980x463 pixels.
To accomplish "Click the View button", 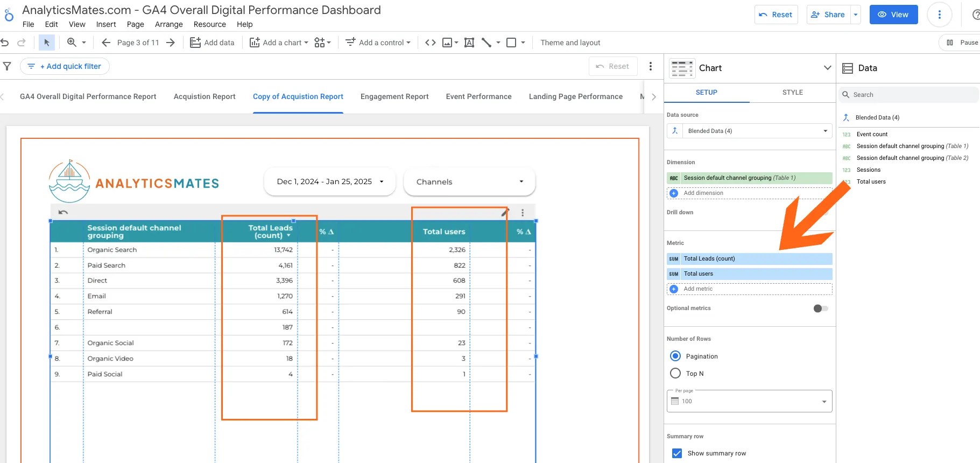I will 893,15.
